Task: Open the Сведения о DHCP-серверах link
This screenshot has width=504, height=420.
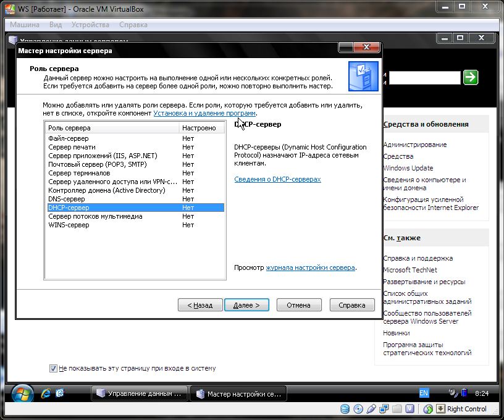Action: point(277,179)
